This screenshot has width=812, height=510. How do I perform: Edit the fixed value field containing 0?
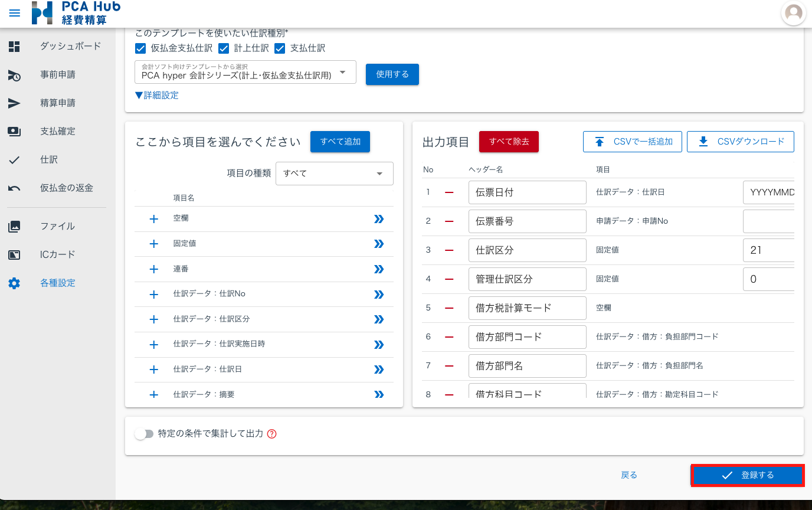pos(768,279)
